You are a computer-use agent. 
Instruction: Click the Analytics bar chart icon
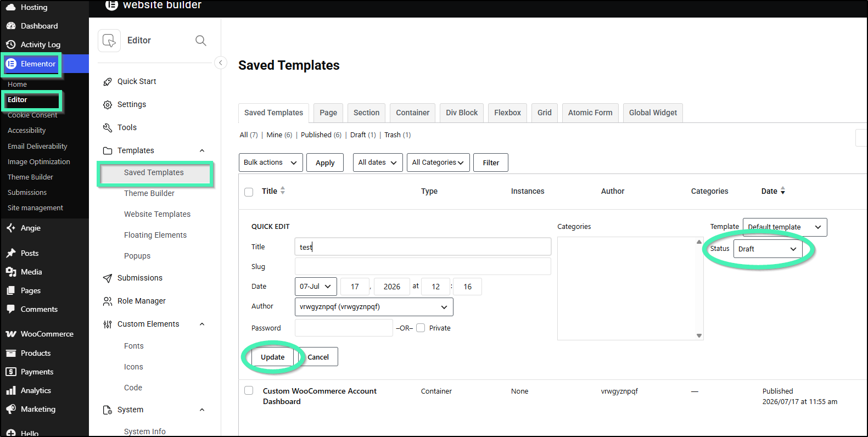[10, 390]
